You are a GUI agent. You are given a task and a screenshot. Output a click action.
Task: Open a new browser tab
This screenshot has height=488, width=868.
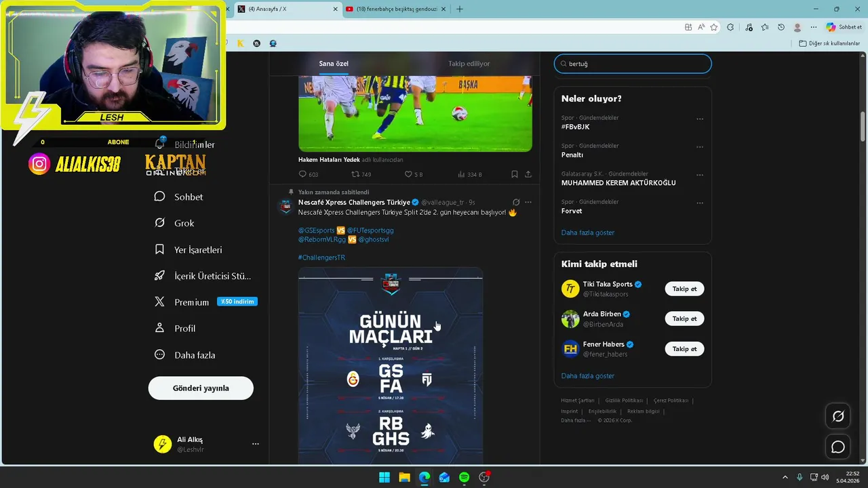point(460,9)
